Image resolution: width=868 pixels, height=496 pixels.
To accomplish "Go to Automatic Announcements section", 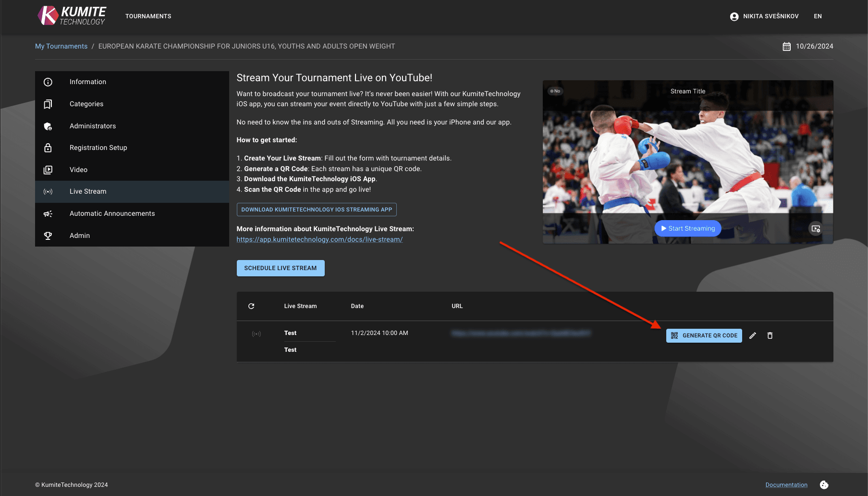I will click(x=112, y=213).
